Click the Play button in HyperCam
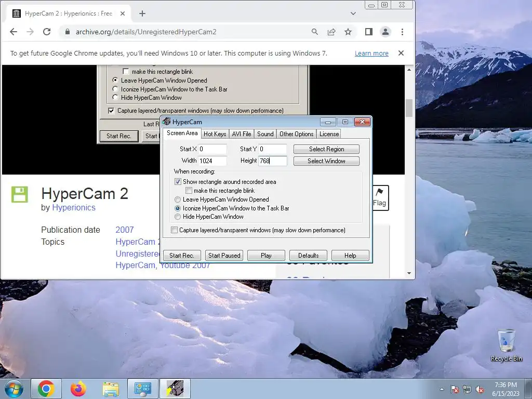 tap(266, 256)
